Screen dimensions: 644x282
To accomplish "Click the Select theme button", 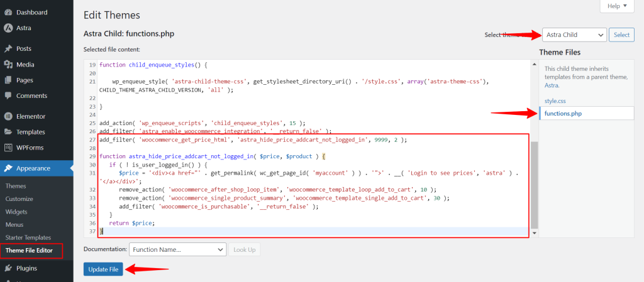I will (621, 35).
